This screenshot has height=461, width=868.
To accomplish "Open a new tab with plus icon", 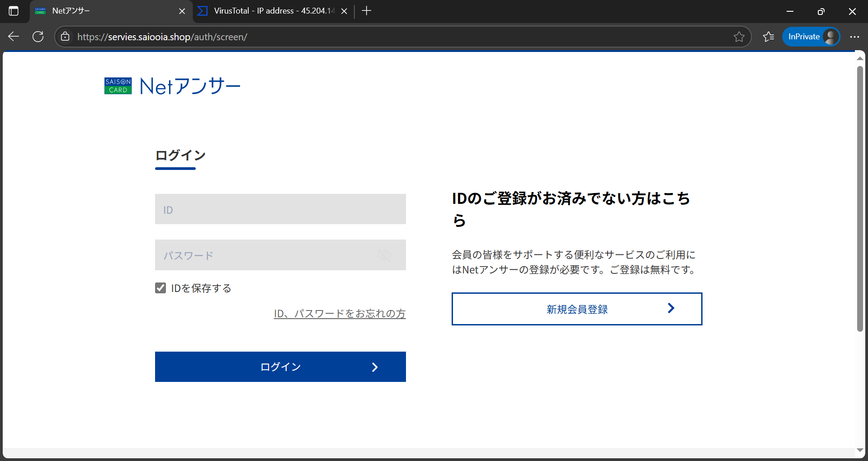I will [x=367, y=11].
